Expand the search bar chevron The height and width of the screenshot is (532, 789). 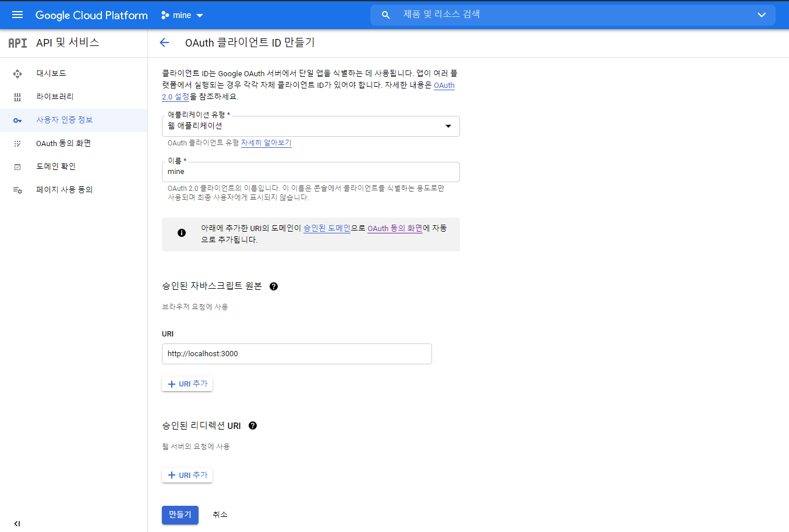pos(762,15)
